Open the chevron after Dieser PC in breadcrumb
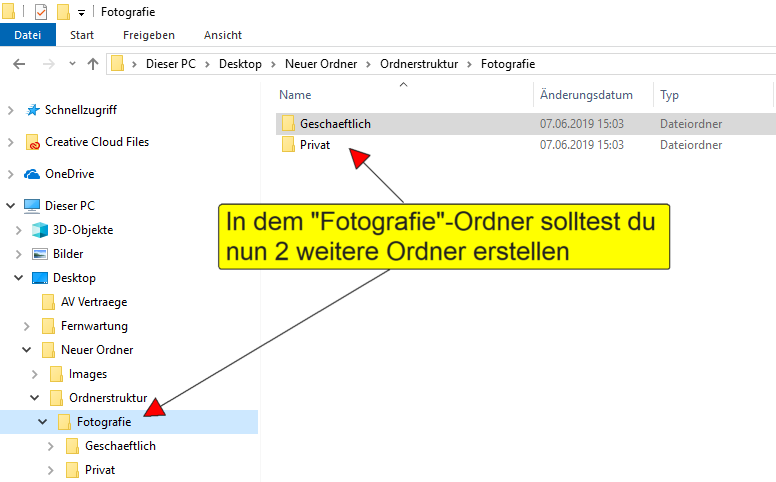Screen dimensions: 776x482 coord(207,64)
